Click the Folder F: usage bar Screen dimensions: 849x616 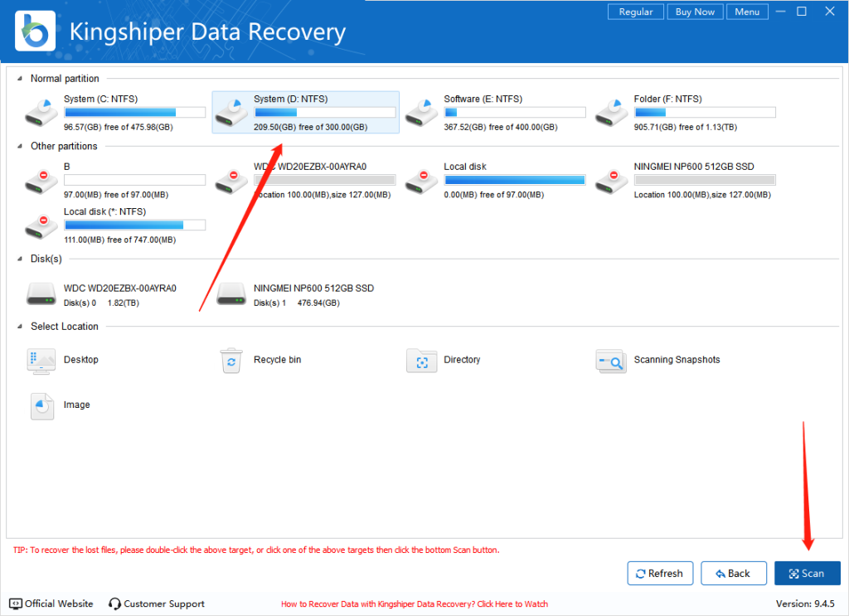(x=705, y=113)
